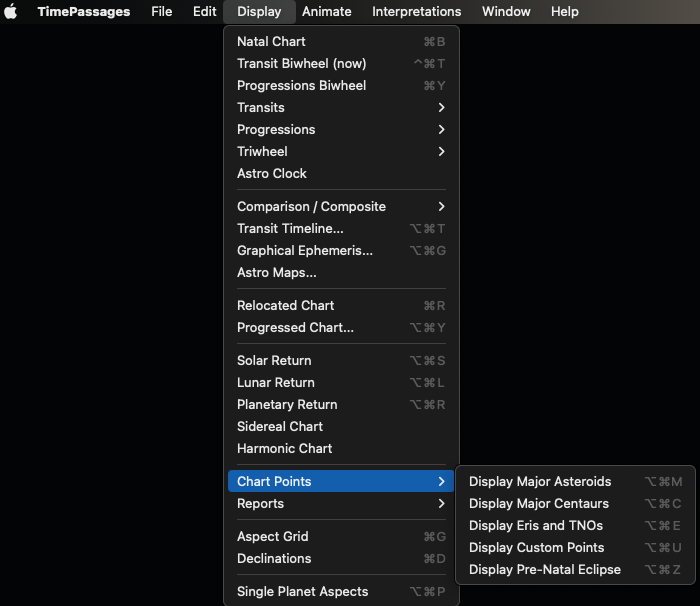Open the Edit menu
This screenshot has width=700, height=606.
pyautogui.click(x=204, y=12)
